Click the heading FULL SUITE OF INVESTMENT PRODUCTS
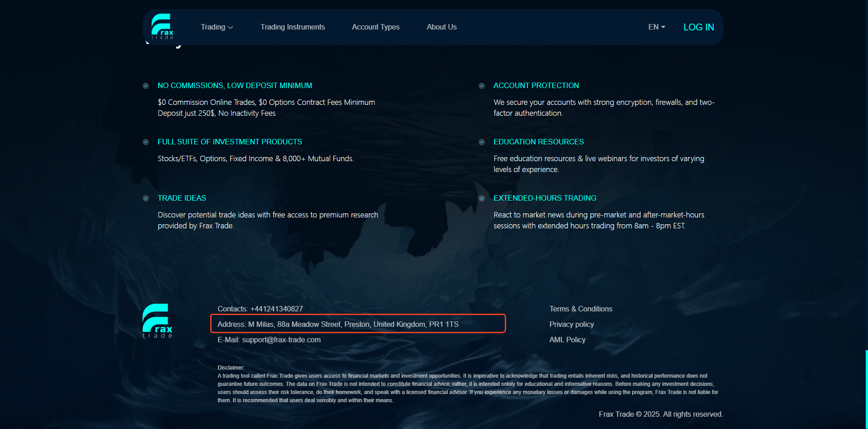The height and width of the screenshot is (429, 868). tap(230, 142)
